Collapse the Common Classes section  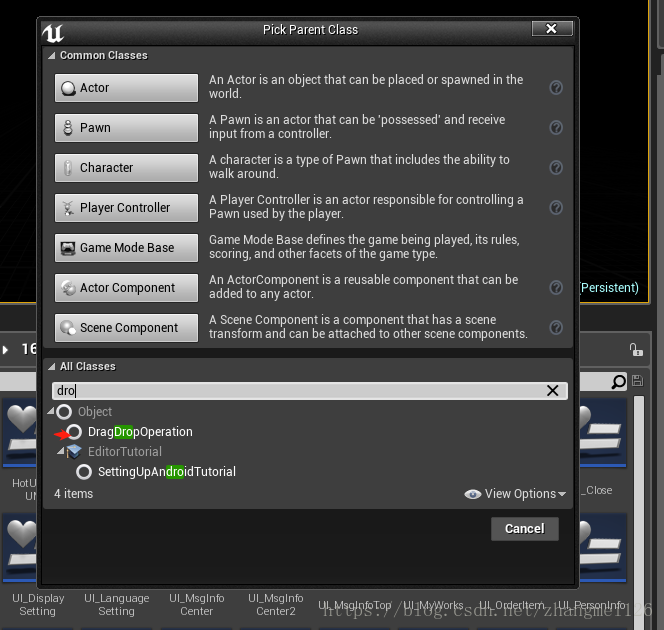coord(52,55)
